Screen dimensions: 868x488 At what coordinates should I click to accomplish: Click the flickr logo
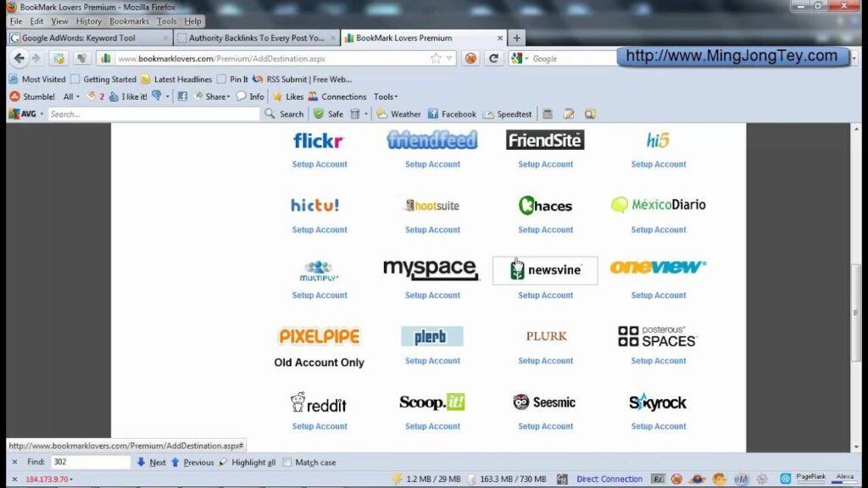(x=319, y=141)
